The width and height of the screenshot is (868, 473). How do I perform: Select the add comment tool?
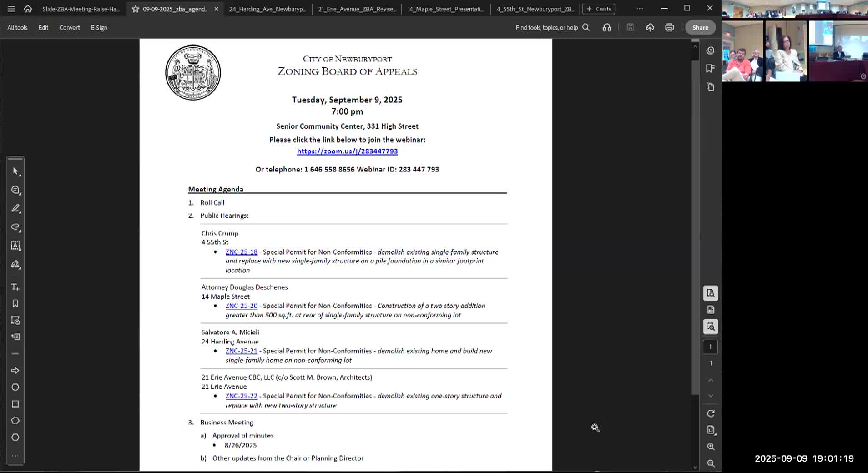(15, 190)
